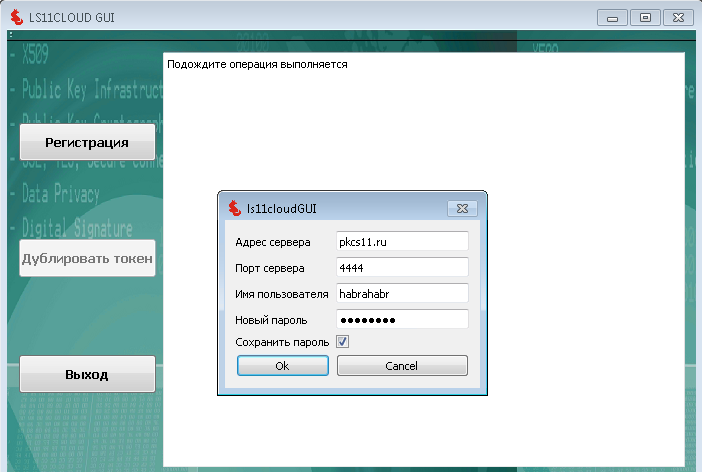Viewport: 702px width, 472px height.
Task: Click the Имя пользователя label
Action: click(282, 294)
